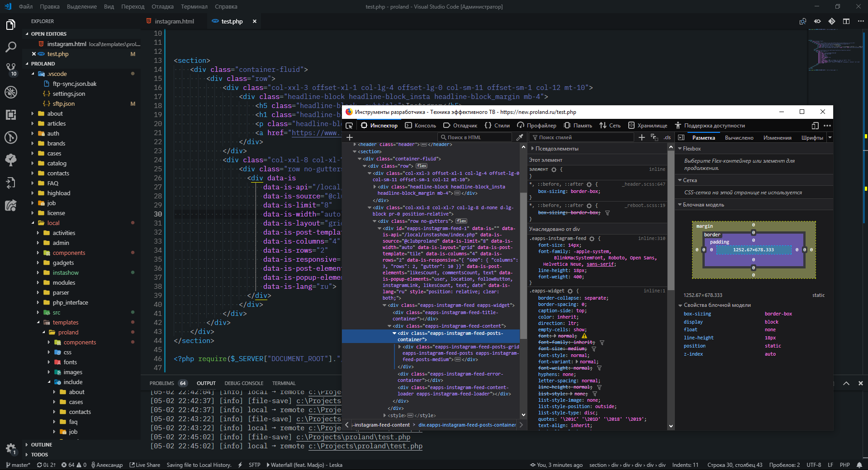Open Live Share in the status bar

coord(145,465)
